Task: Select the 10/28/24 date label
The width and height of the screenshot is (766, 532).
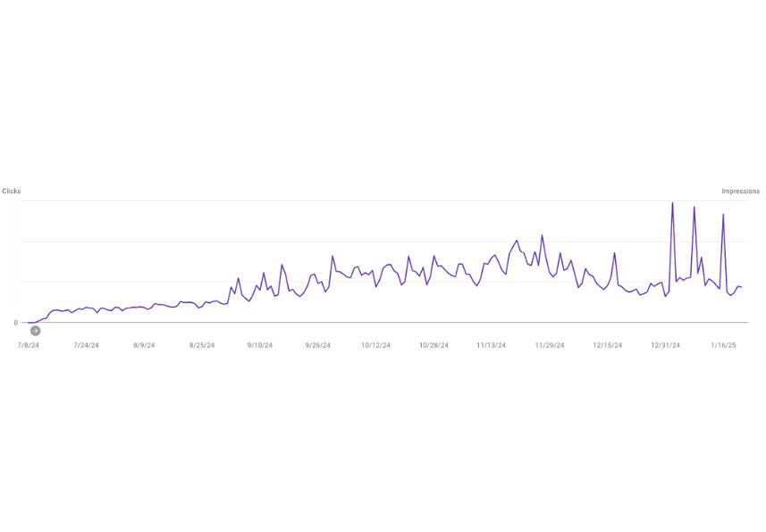Action: (x=434, y=345)
